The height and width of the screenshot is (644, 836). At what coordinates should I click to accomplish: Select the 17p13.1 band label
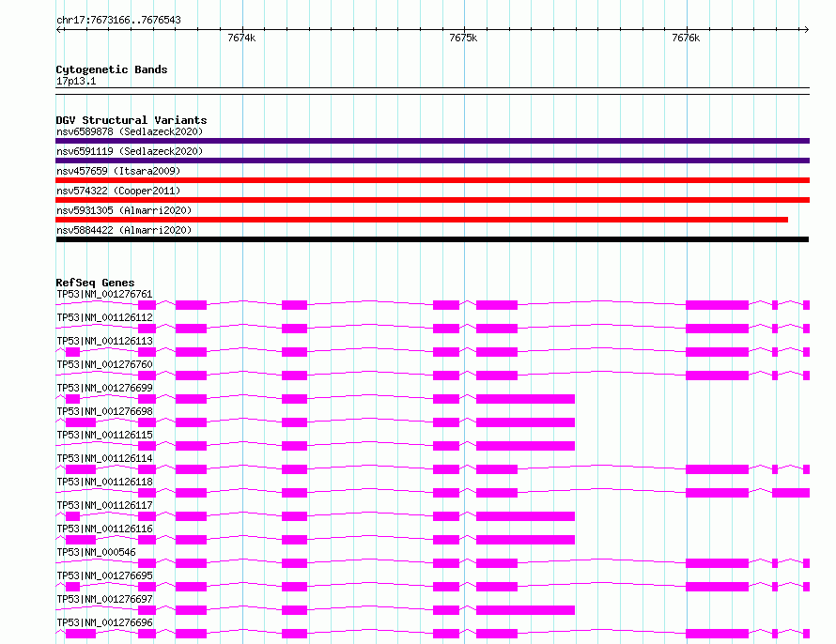[x=76, y=81]
